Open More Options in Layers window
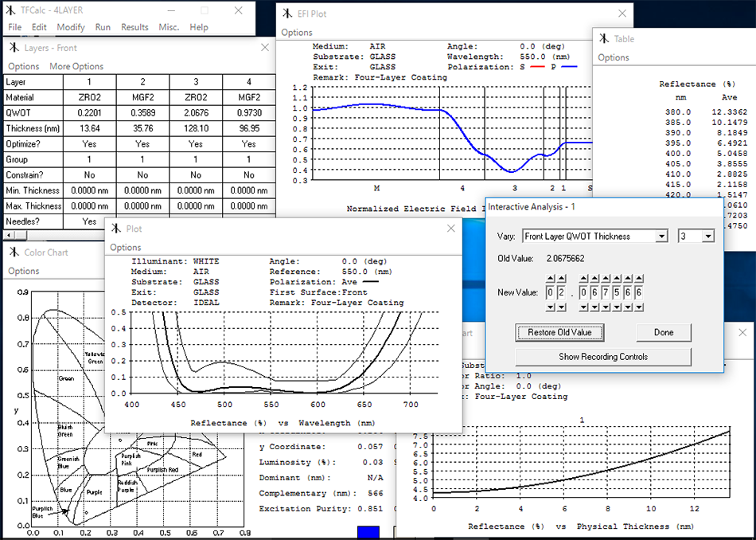The height and width of the screenshot is (540, 756). pos(76,67)
